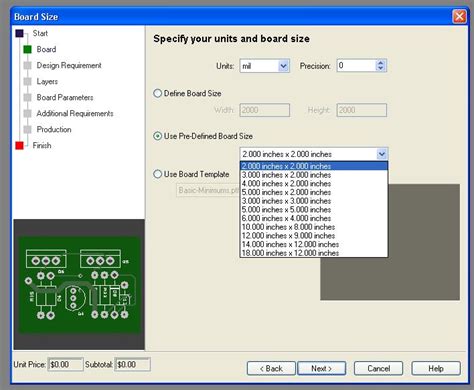Open the Board Parameters wizard step

pos(65,97)
